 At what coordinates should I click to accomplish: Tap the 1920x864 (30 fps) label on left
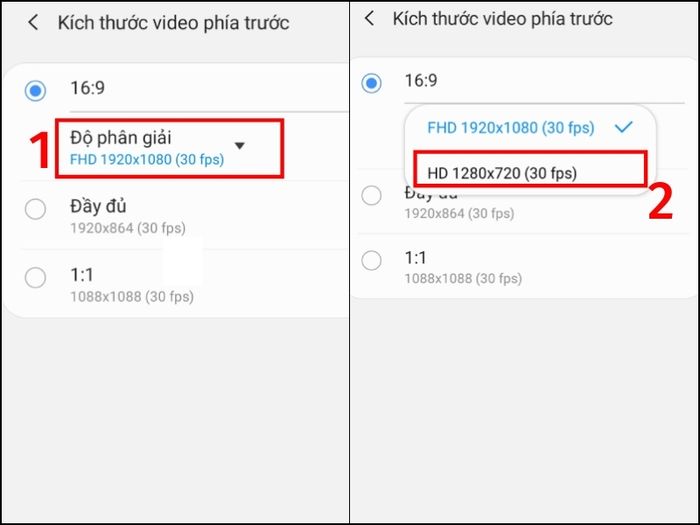point(128,228)
